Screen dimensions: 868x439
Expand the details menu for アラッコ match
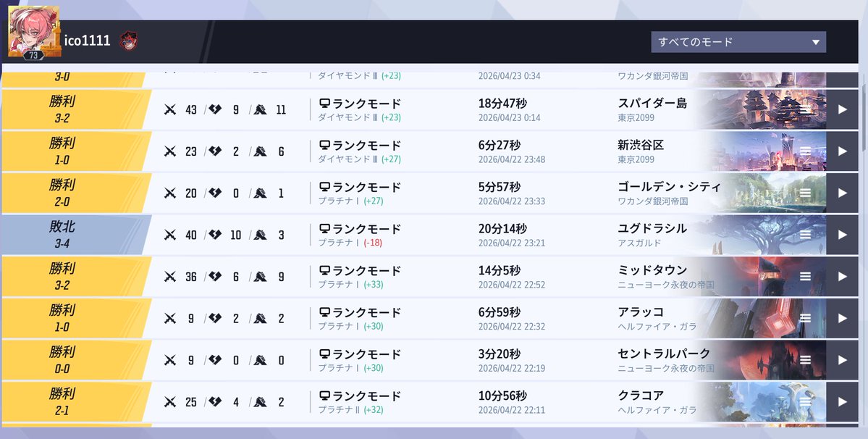(805, 317)
